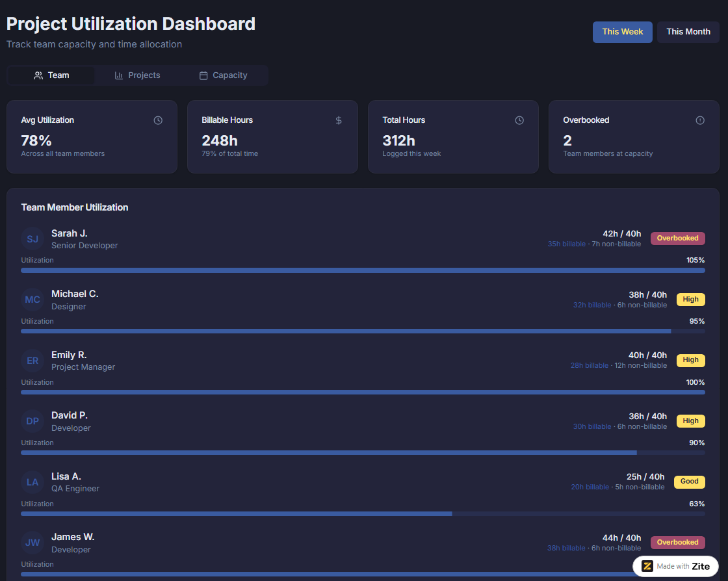Click the David P. name

[69, 415]
